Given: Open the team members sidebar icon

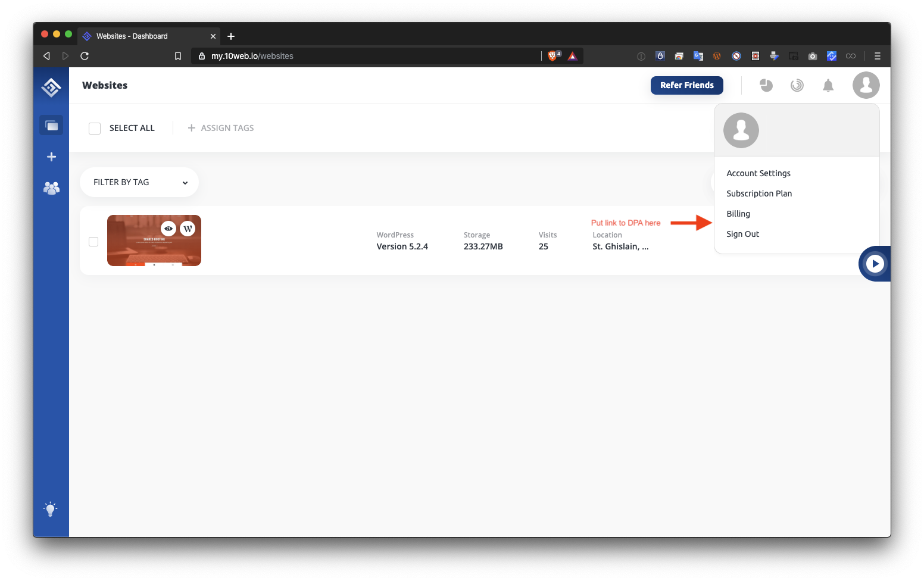Looking at the screenshot, I should (x=51, y=189).
